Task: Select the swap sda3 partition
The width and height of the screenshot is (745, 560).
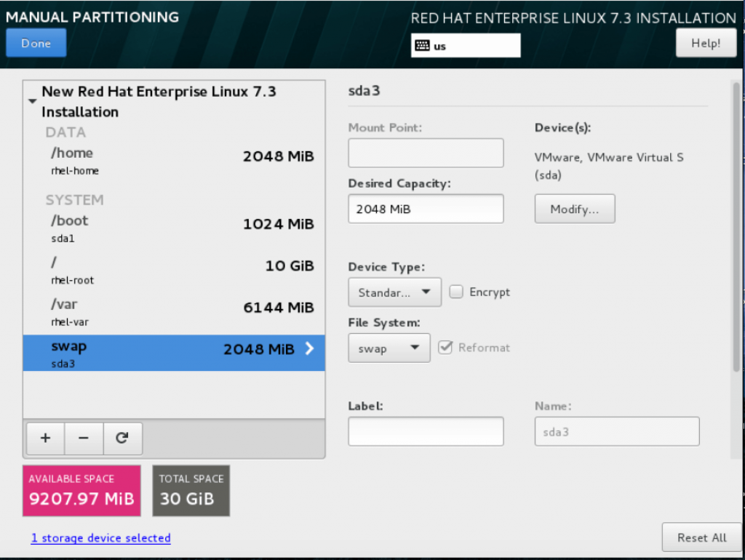Action: pyautogui.click(x=174, y=353)
